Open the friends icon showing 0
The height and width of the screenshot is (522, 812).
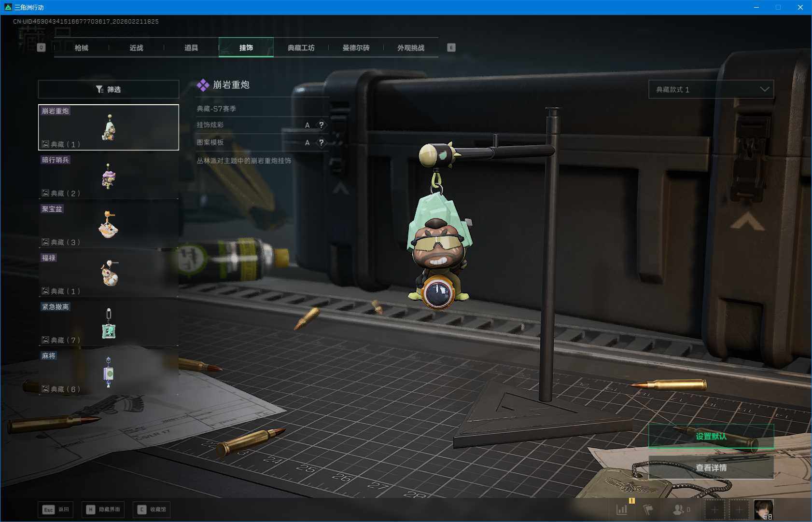[x=682, y=509]
